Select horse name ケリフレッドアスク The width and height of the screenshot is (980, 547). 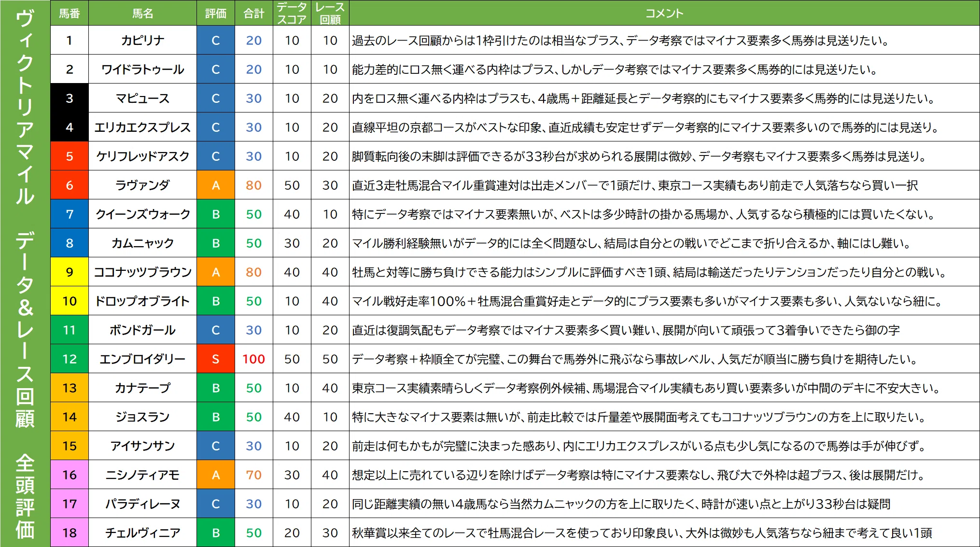(142, 156)
